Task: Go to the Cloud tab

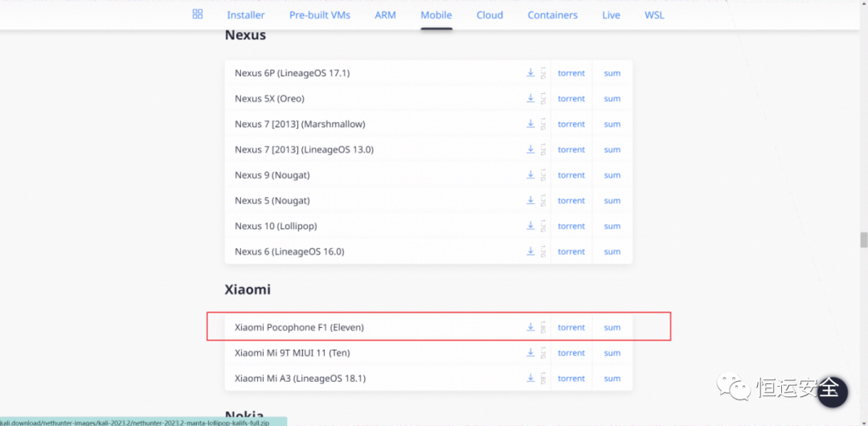Action: tap(490, 15)
